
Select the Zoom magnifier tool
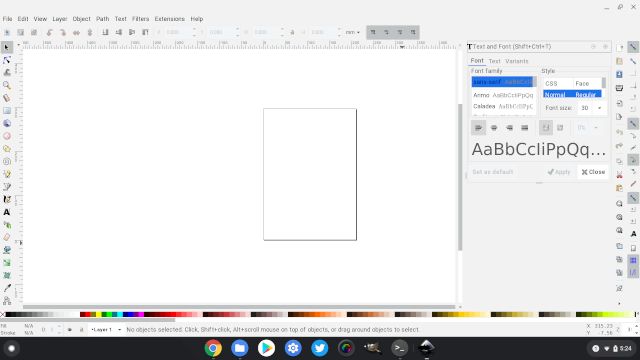[7, 85]
